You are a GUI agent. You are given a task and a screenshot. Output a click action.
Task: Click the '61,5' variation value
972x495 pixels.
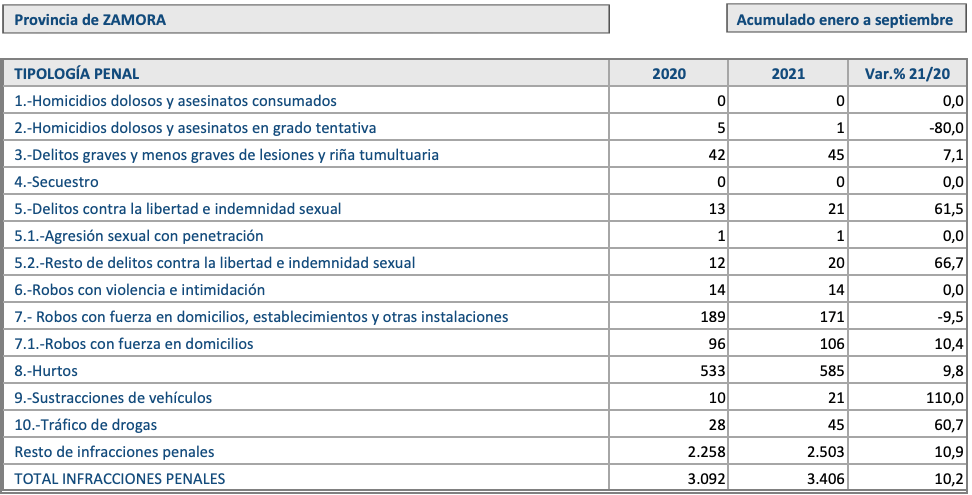[x=948, y=209]
